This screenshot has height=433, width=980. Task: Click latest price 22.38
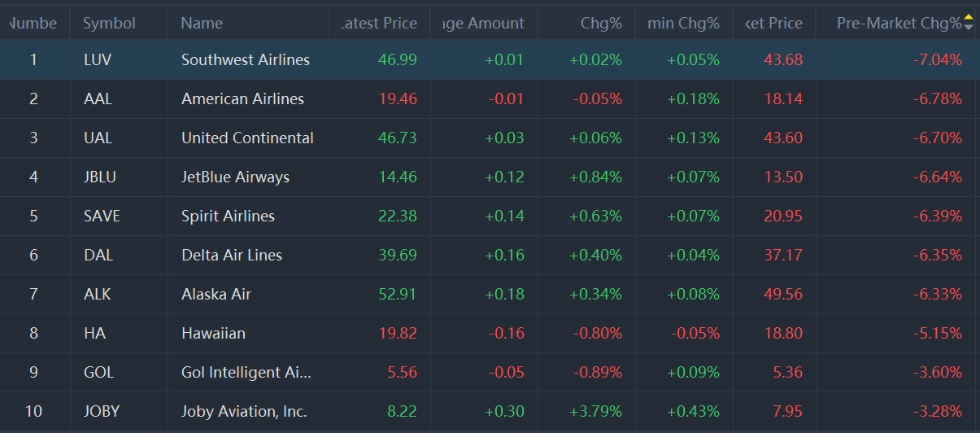pos(398,216)
